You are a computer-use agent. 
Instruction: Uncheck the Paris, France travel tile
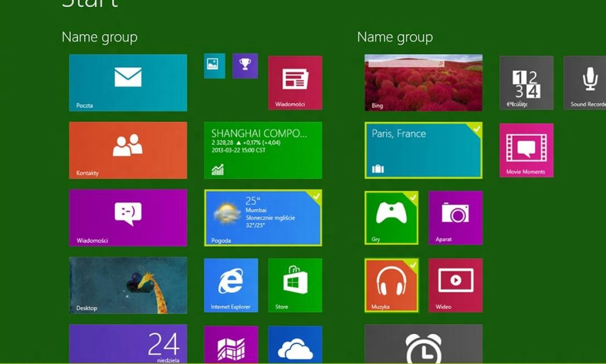423,150
